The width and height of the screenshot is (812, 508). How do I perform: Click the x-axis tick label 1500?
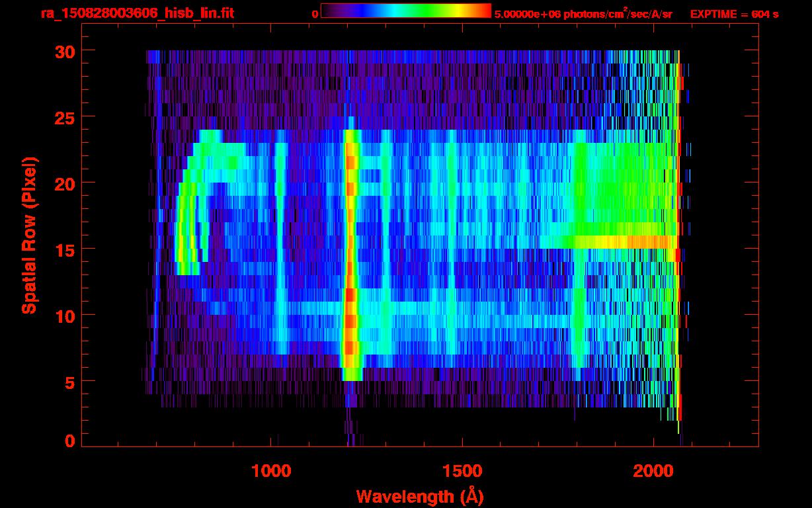click(462, 472)
